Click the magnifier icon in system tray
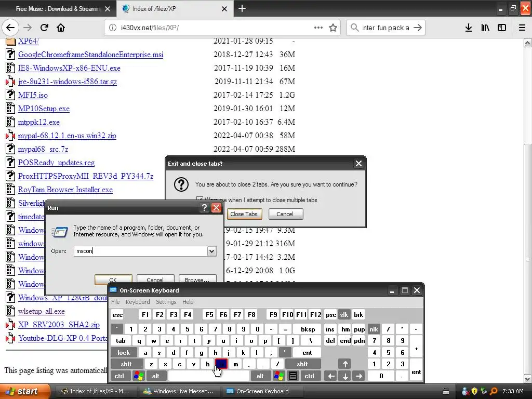 (494, 391)
